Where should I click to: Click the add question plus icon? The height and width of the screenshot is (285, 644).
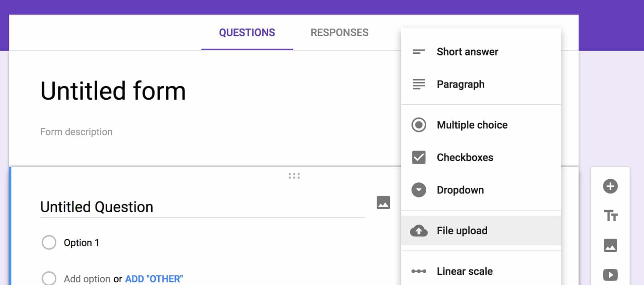[x=610, y=186]
